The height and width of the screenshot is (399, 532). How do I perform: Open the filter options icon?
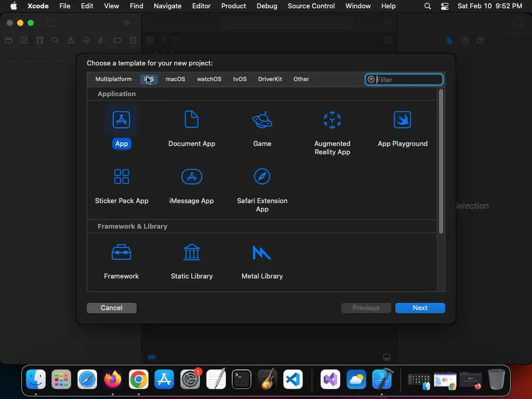tap(371, 79)
